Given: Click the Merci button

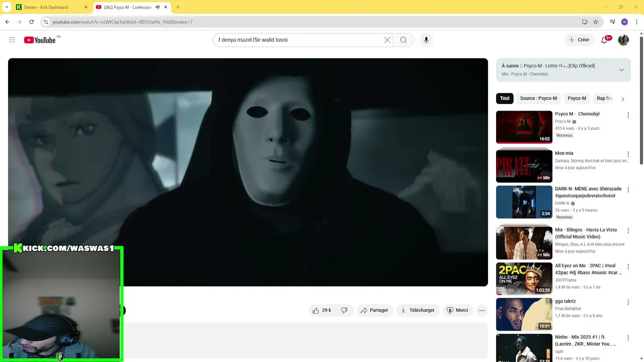Looking at the screenshot, I should click(457, 310).
